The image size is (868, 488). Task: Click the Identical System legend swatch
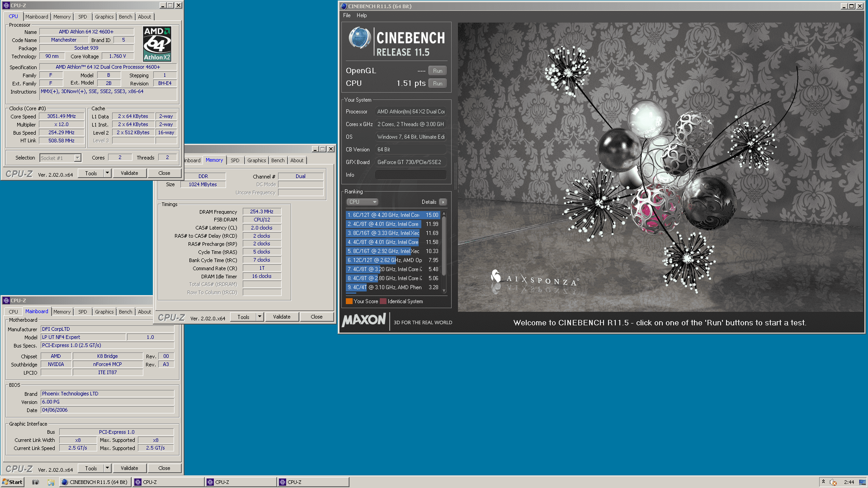(x=383, y=301)
